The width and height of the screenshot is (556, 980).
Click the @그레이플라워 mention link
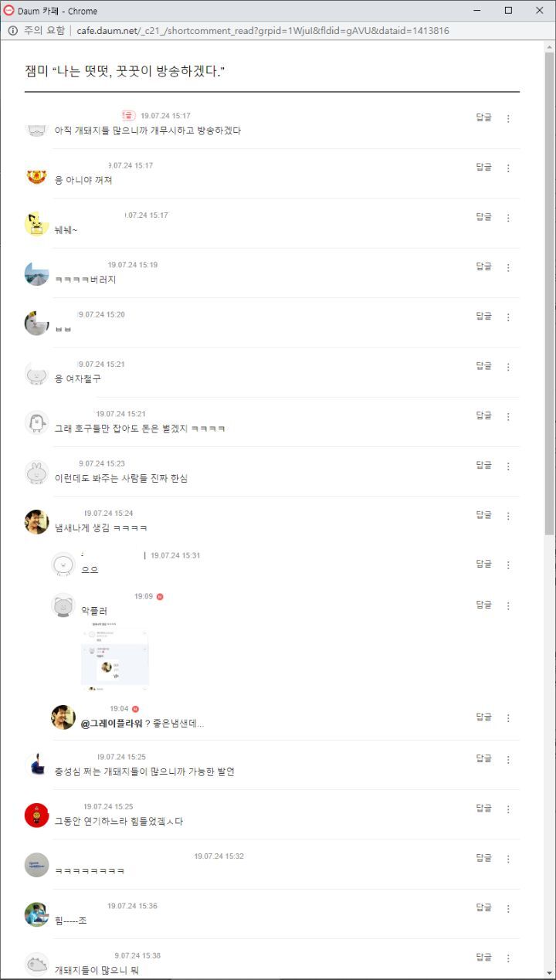(111, 724)
